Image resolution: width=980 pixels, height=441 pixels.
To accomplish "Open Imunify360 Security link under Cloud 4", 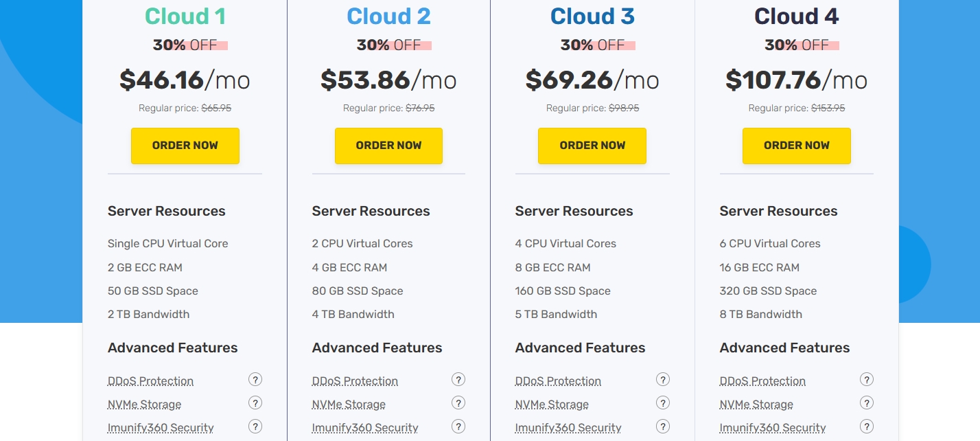I will pos(772,428).
